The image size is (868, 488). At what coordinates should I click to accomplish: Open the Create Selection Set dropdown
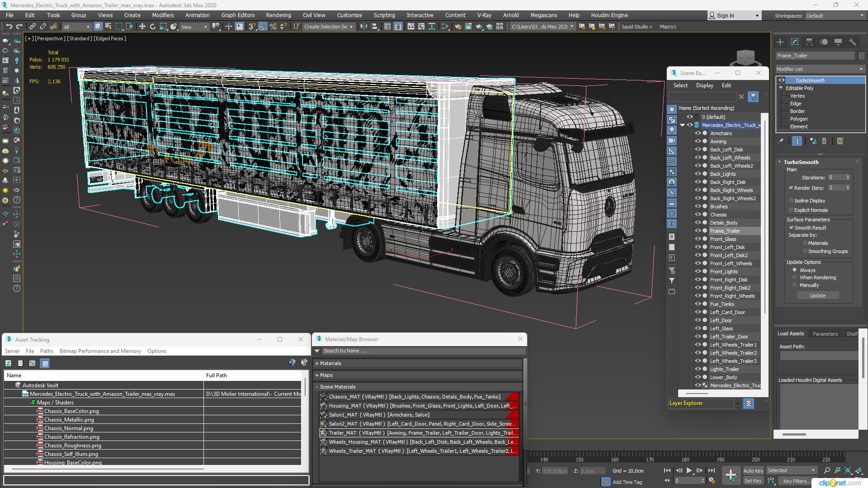pos(328,27)
